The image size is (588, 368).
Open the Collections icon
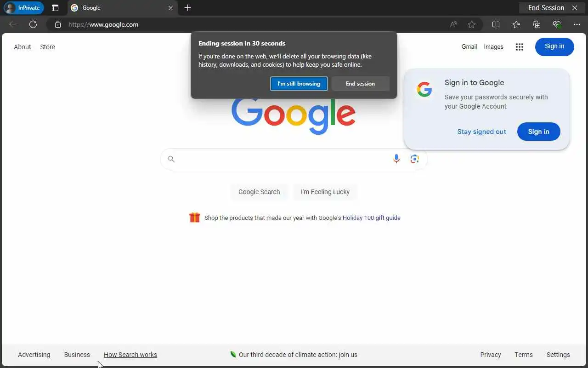[x=537, y=24]
